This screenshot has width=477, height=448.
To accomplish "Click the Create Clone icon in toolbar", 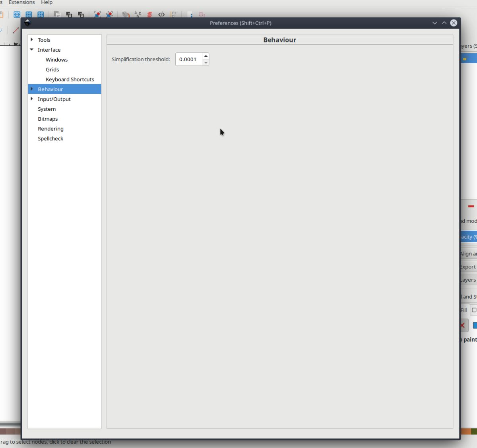I will point(69,14).
